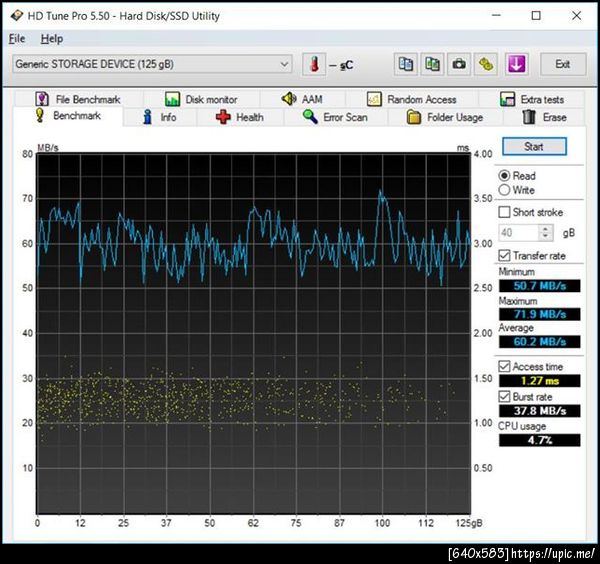Click the HD Tune Pro title bar icon
Screen dimensions: 600x564
point(17,16)
